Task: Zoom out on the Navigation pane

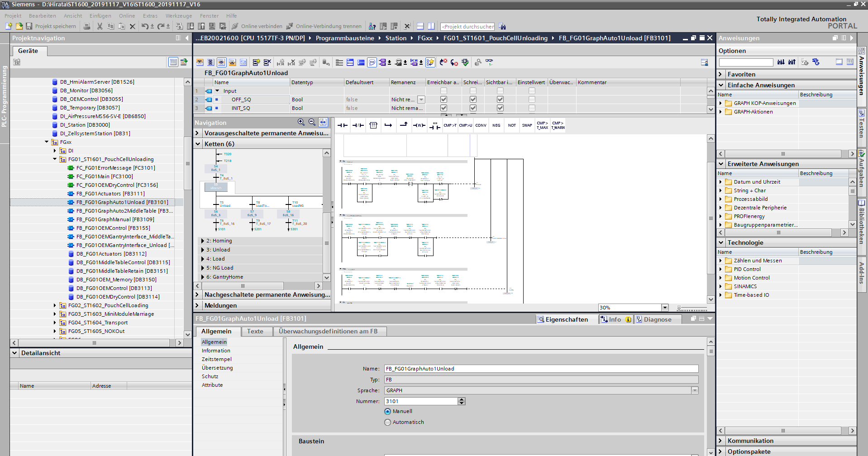Action: (312, 122)
